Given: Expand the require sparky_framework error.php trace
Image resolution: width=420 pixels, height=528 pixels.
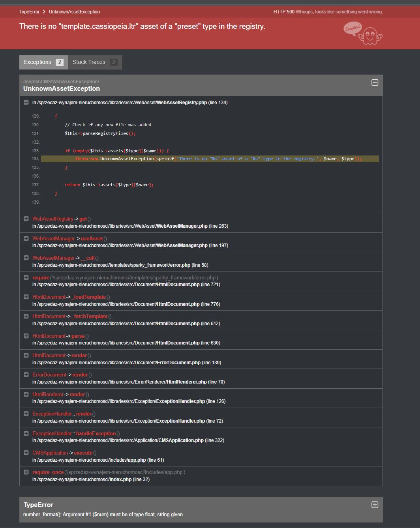Looking at the screenshot, I should click(26, 277).
